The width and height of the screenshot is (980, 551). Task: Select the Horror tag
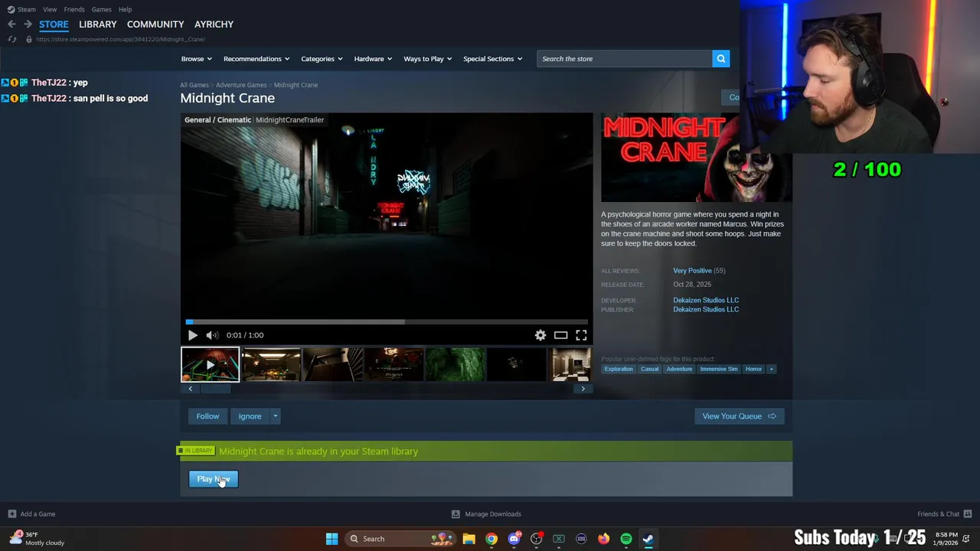pos(754,369)
